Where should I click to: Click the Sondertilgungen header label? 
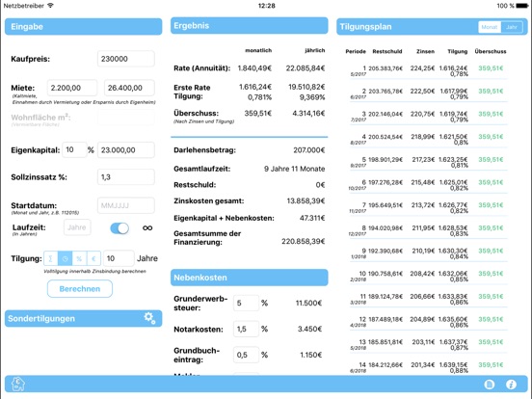click(41, 319)
